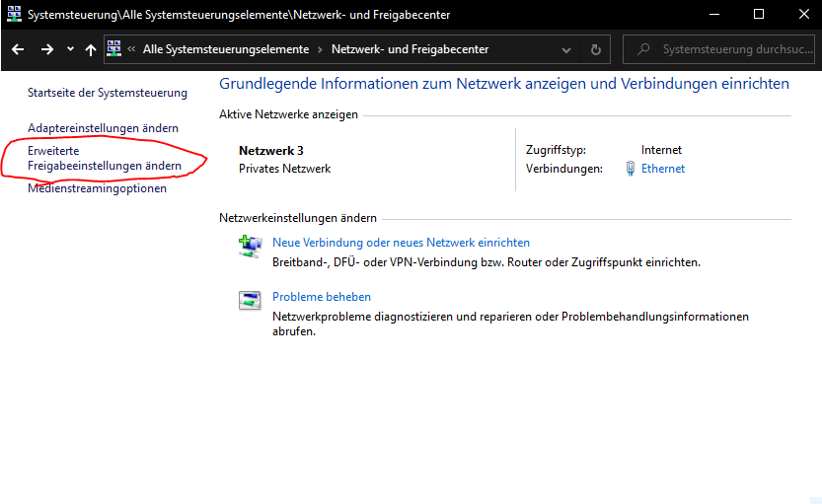This screenshot has width=822, height=504.
Task: Go back with the left arrow button
Action: point(18,49)
